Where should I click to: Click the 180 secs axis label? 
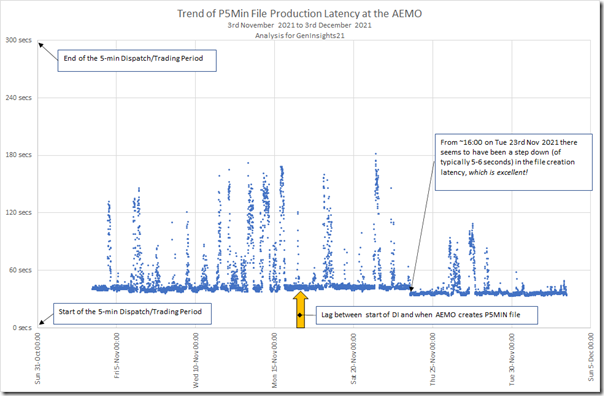(x=18, y=155)
